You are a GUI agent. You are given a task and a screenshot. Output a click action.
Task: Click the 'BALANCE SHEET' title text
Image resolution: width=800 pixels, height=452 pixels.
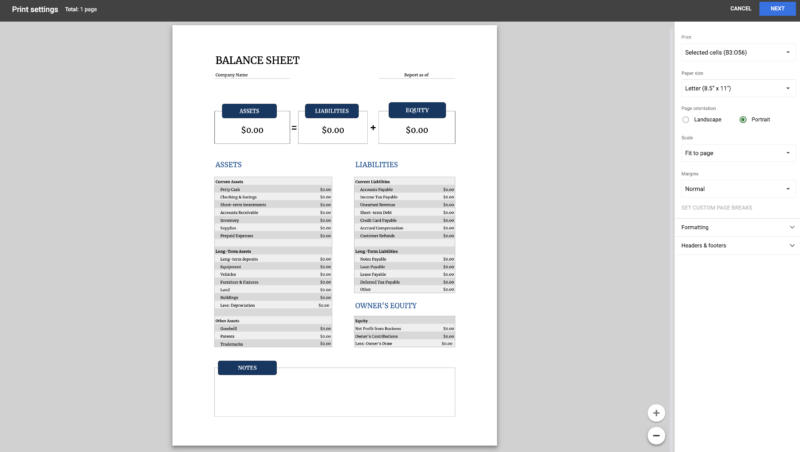pyautogui.click(x=258, y=60)
